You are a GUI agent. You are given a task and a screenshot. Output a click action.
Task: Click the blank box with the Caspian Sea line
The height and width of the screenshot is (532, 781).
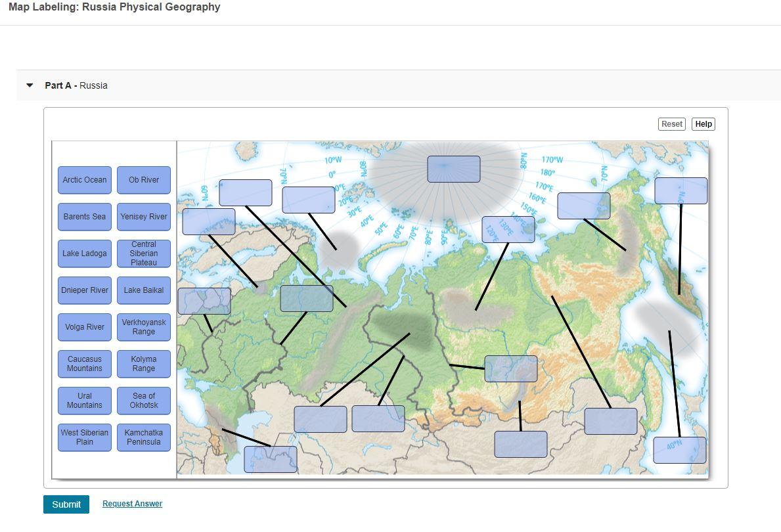pyautogui.click(x=271, y=459)
